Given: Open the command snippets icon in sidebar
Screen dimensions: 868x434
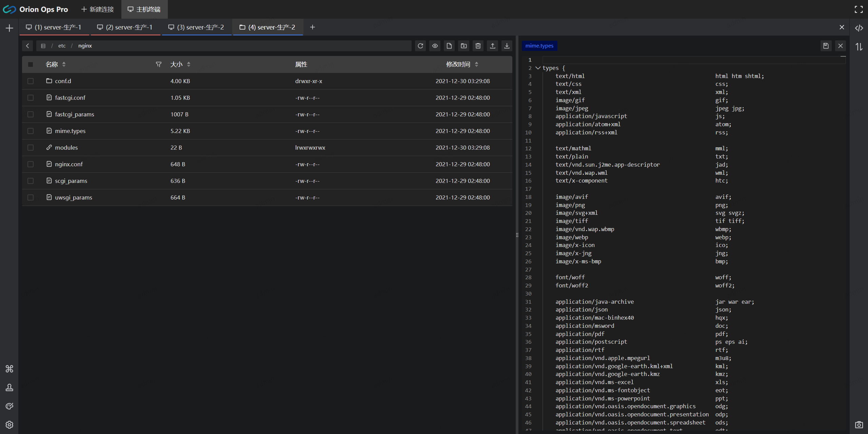Looking at the screenshot, I should coord(9,369).
